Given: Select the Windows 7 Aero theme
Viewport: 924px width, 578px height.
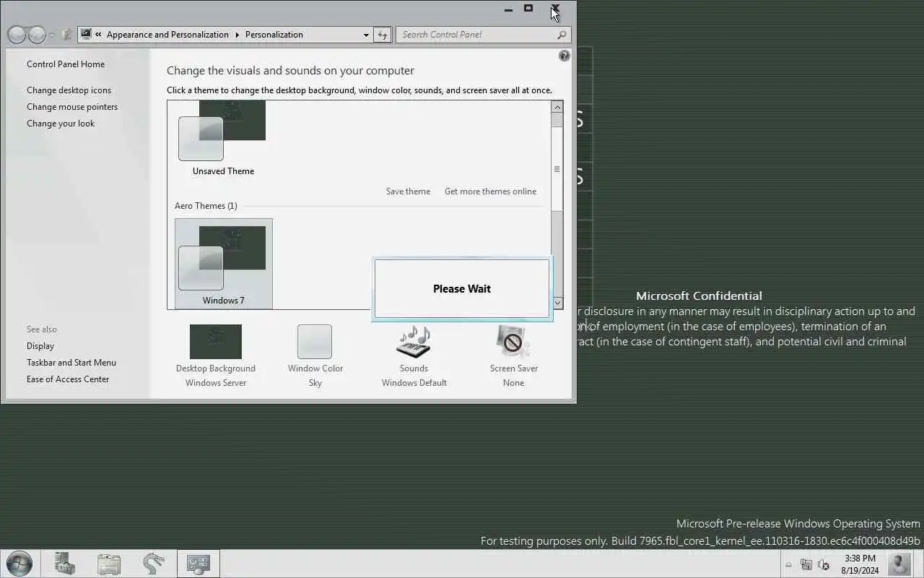Looking at the screenshot, I should coord(224,264).
